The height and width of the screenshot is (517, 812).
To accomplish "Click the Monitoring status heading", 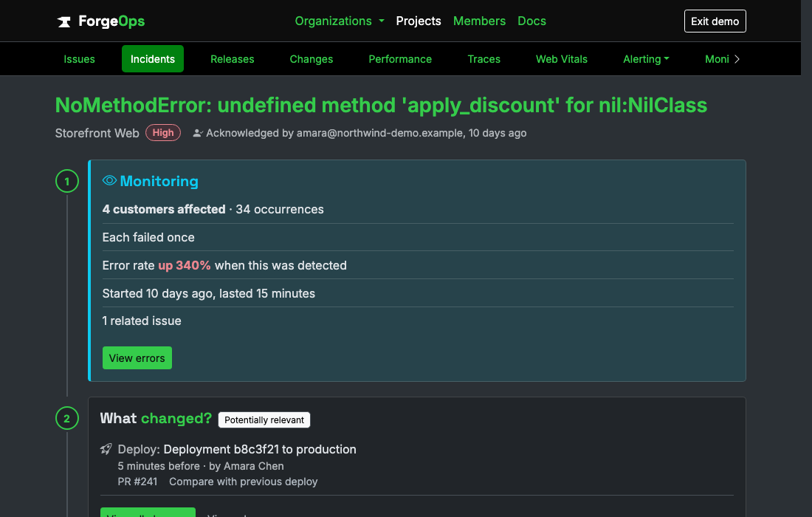I will 159,181.
